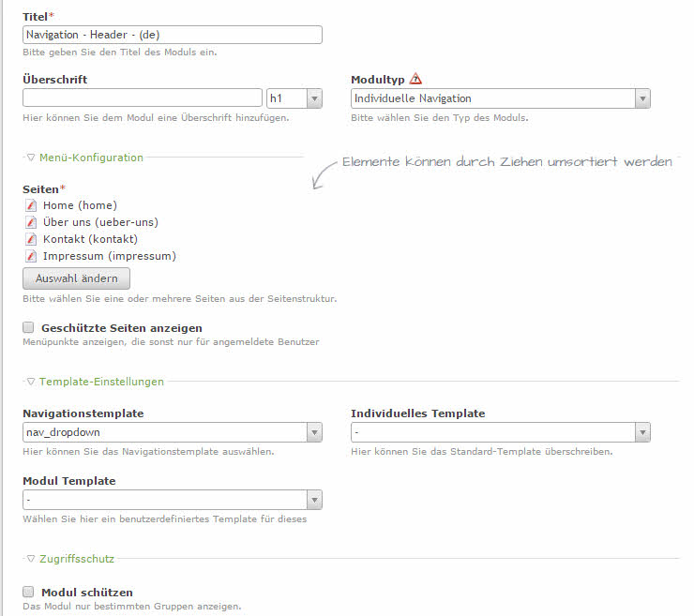Click the edit icon beside Home (home)
The width and height of the screenshot is (694, 616).
[x=29, y=205]
